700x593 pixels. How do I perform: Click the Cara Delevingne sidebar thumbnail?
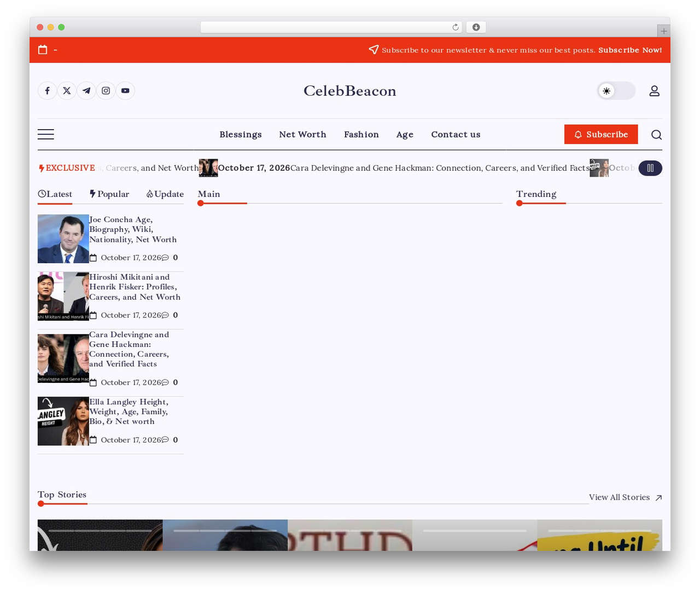click(63, 358)
